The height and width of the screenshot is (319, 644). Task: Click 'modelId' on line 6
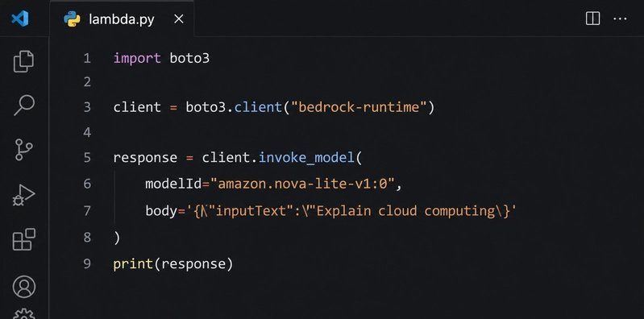173,184
